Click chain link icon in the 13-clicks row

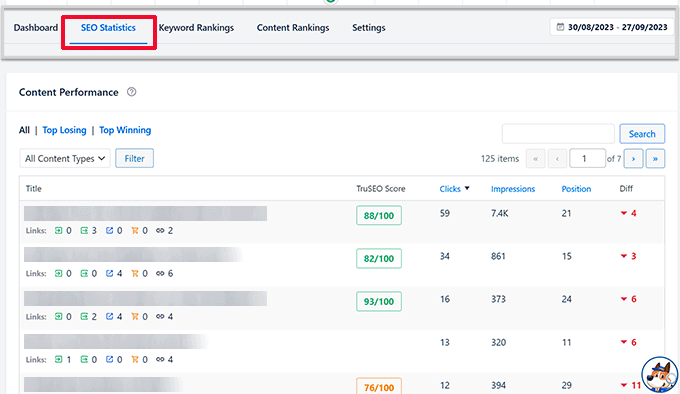(x=160, y=359)
